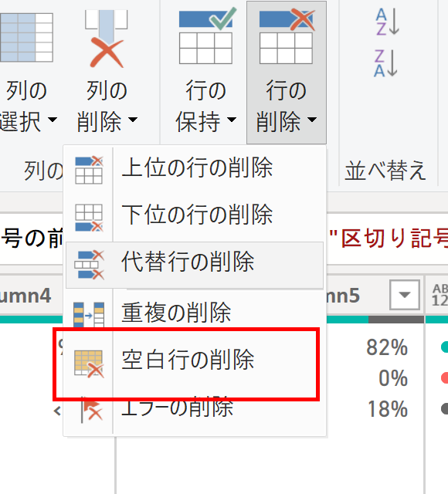Expand the 行の削除 dropdown arrow
The image size is (448, 494).
312,120
